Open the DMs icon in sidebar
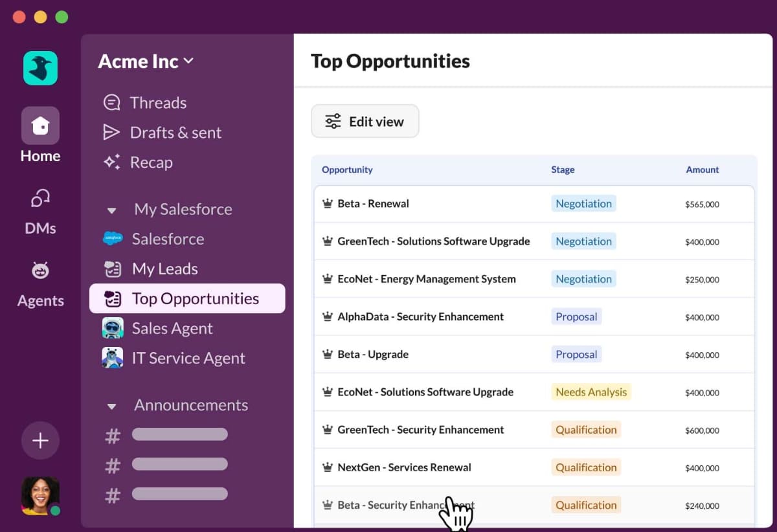Screen dimensions: 777x532 tap(40, 199)
